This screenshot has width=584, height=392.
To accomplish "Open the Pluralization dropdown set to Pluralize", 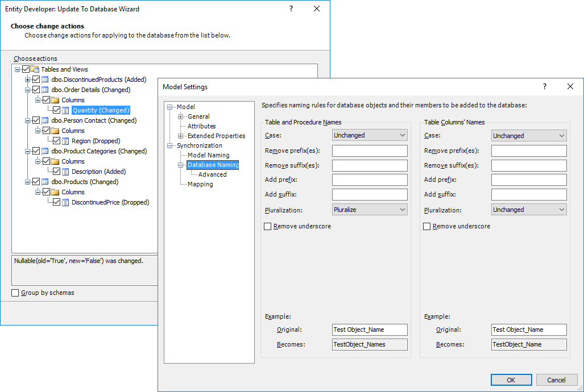I will 370,210.
